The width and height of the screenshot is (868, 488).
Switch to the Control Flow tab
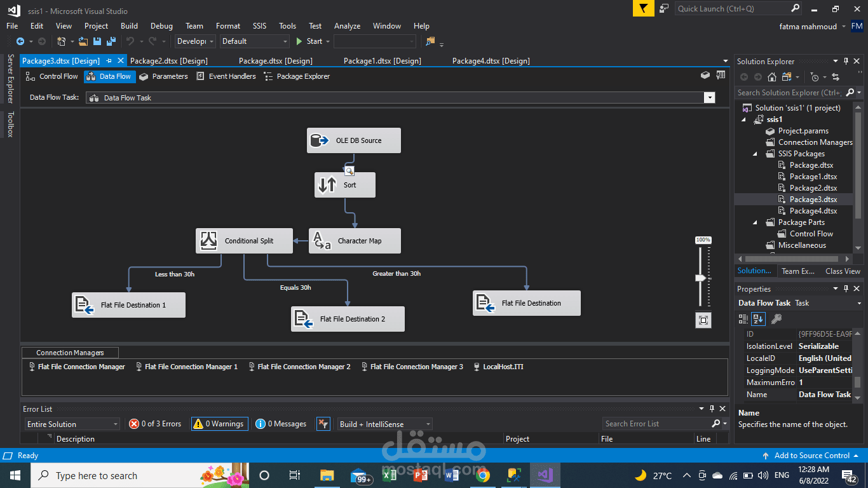coord(52,76)
